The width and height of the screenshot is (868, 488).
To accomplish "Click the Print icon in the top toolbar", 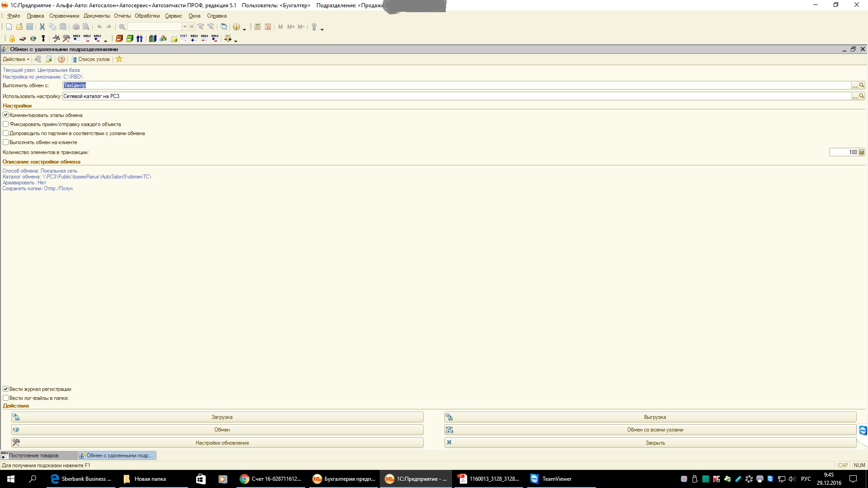I will point(76,27).
